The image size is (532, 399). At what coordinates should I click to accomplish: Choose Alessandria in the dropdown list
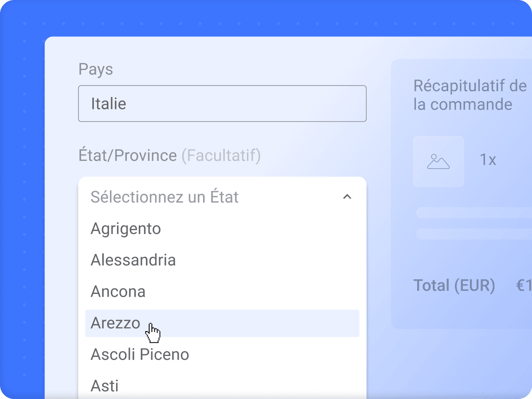click(x=133, y=260)
